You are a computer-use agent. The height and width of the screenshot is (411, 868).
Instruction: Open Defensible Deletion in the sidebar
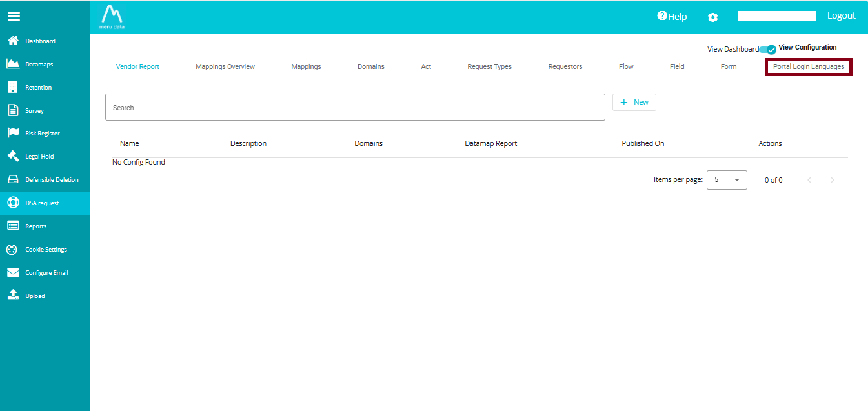pyautogui.click(x=52, y=180)
